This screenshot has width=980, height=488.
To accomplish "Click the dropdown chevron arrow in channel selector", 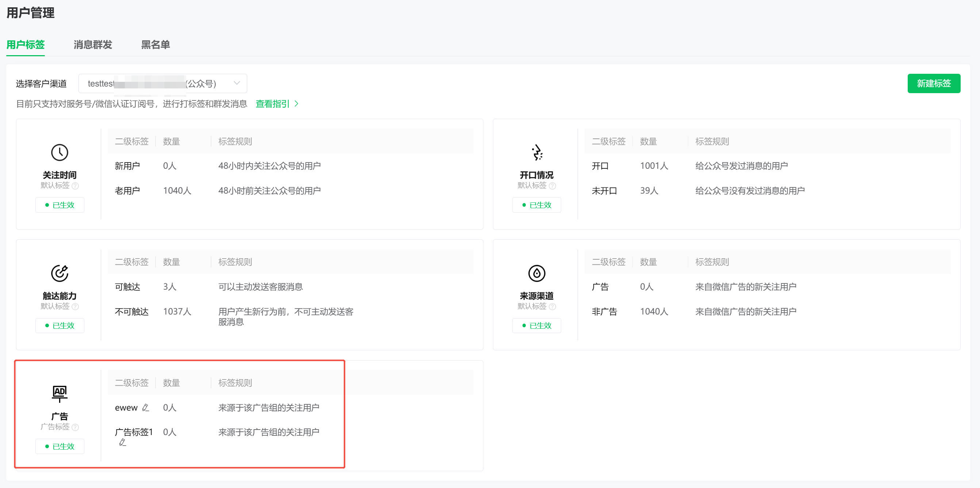I will click(x=237, y=83).
